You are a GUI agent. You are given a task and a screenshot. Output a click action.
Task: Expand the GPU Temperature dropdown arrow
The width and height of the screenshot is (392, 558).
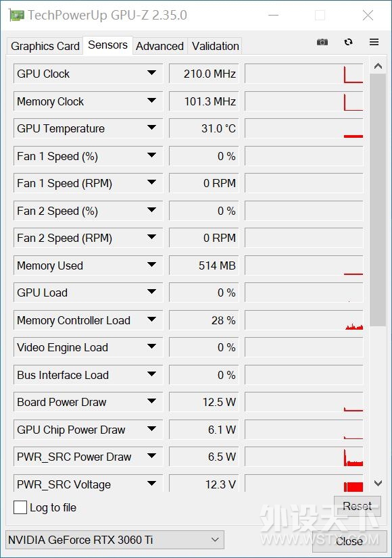click(151, 128)
